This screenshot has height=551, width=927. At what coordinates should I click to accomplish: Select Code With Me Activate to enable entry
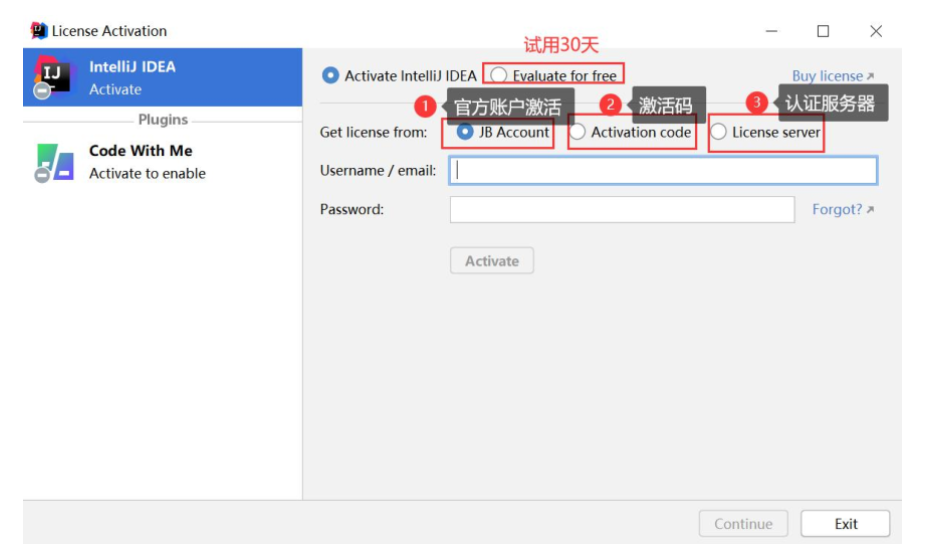pos(163,162)
